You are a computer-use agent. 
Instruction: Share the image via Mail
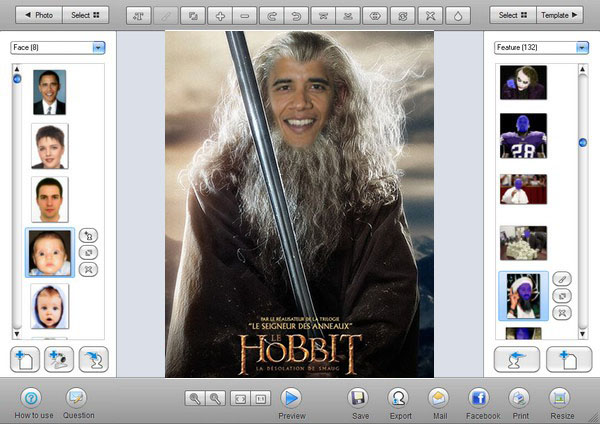(x=438, y=397)
